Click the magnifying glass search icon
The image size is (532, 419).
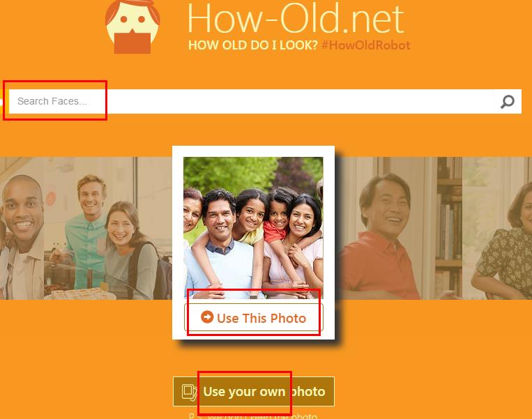pos(507,102)
